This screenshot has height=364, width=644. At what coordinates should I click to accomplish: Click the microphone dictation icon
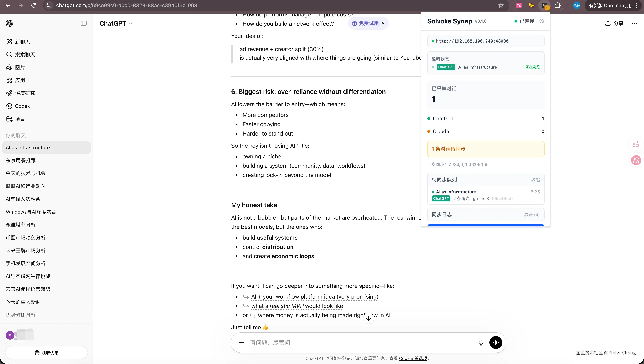pyautogui.click(x=480, y=343)
